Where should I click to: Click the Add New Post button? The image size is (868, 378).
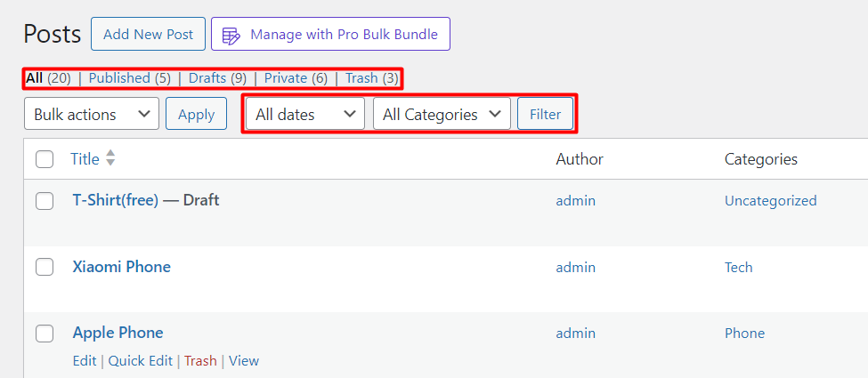pos(149,34)
